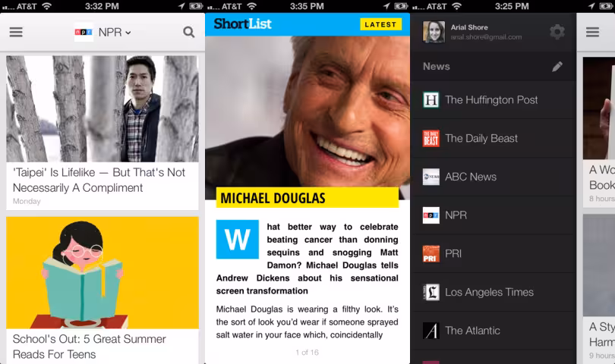Tap the Daily Beast red icon
The image size is (615, 364).
coord(431,138)
